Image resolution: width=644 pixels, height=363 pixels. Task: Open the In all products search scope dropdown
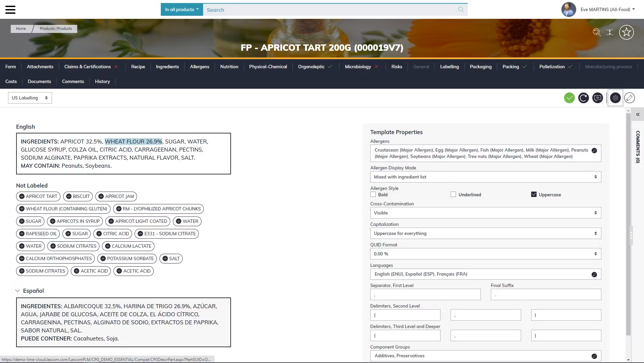click(x=182, y=9)
